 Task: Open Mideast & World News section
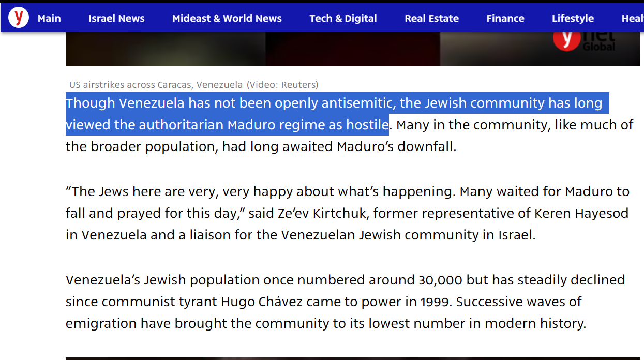[x=227, y=19]
